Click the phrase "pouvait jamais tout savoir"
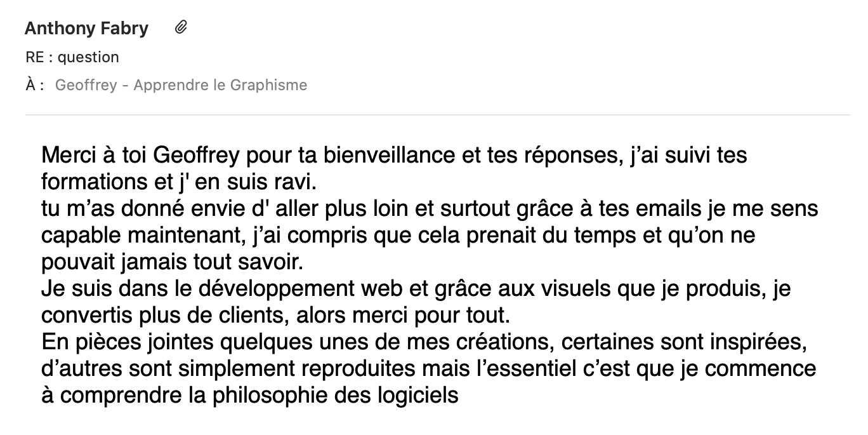868x435 pixels. (x=164, y=262)
